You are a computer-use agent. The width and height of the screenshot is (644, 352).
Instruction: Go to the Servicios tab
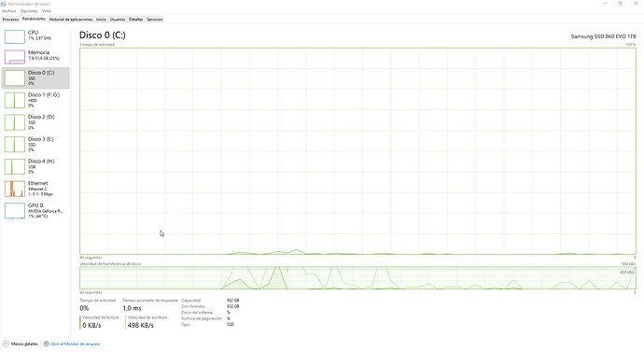tap(155, 20)
